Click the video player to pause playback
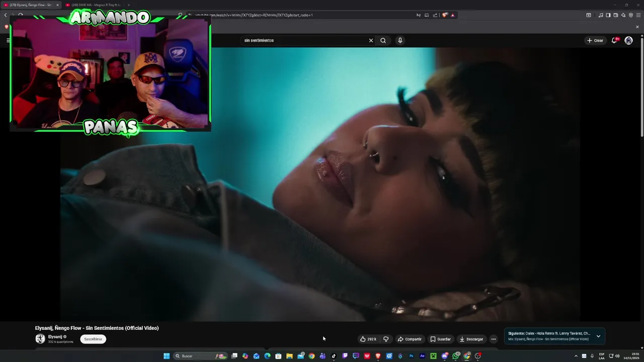Viewport: 644px width, 362px height. 320,184
